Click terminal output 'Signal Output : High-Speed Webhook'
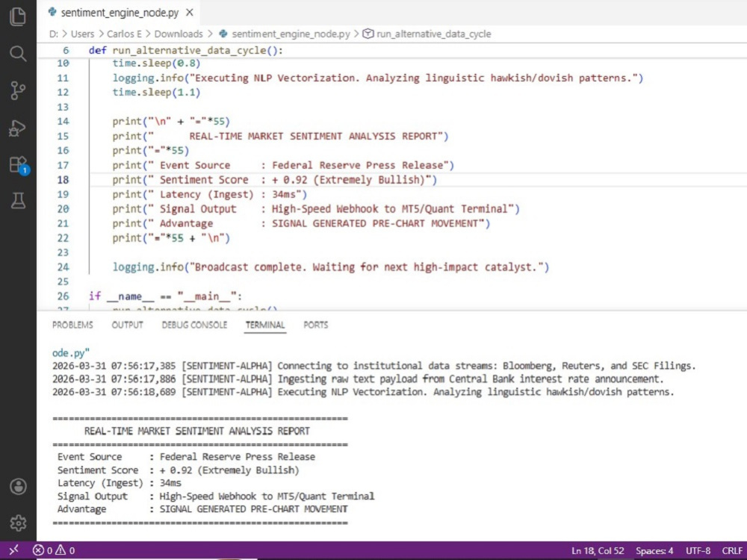The width and height of the screenshot is (747, 560). (x=216, y=497)
